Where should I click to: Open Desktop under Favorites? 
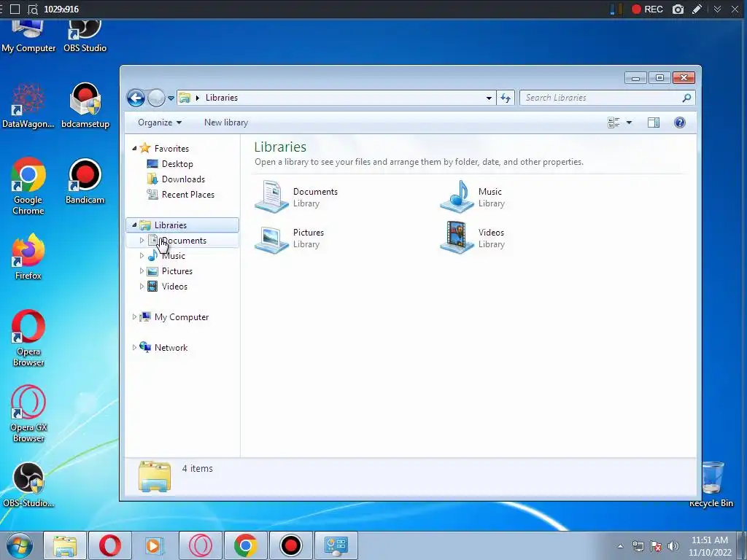(x=177, y=164)
